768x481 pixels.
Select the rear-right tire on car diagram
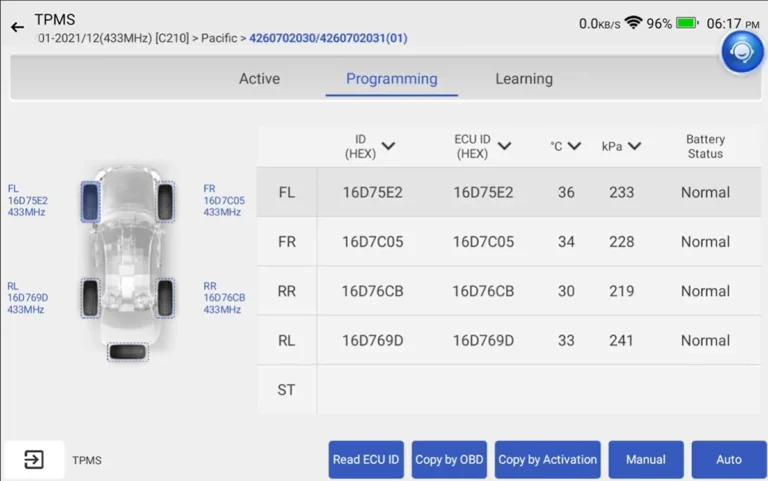[165, 298]
